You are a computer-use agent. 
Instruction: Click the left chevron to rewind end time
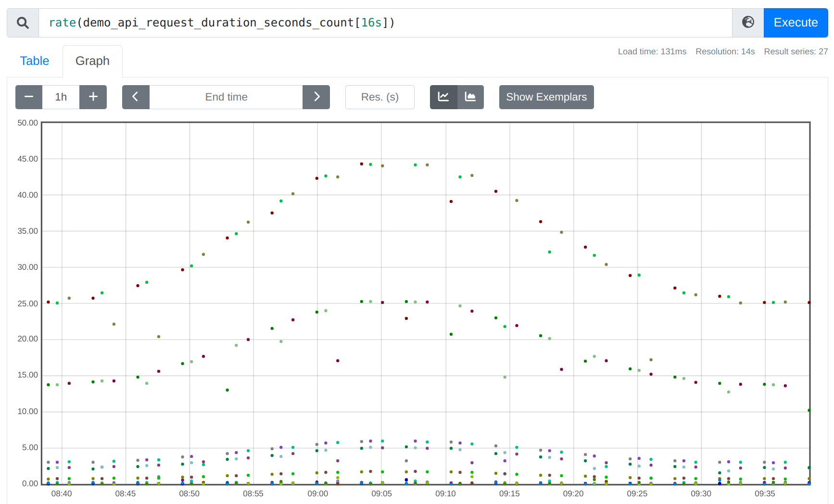tap(136, 97)
